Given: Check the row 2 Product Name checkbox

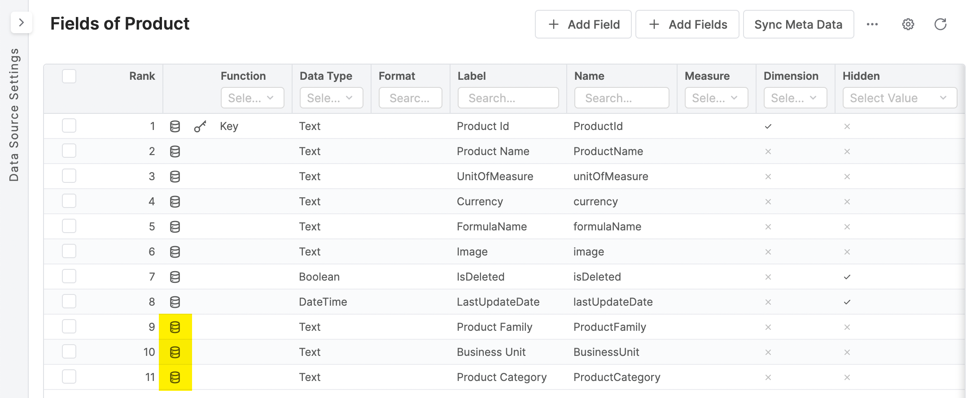Looking at the screenshot, I should 69,151.
